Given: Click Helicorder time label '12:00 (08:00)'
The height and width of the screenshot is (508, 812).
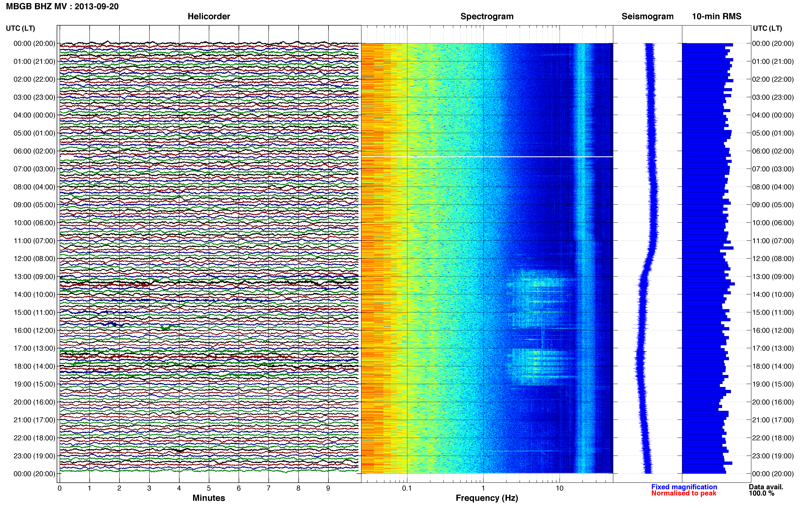Looking at the screenshot, I should [x=34, y=259].
